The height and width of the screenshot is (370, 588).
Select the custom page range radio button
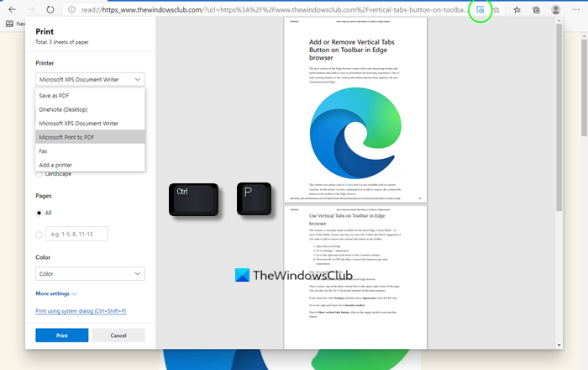39,235
